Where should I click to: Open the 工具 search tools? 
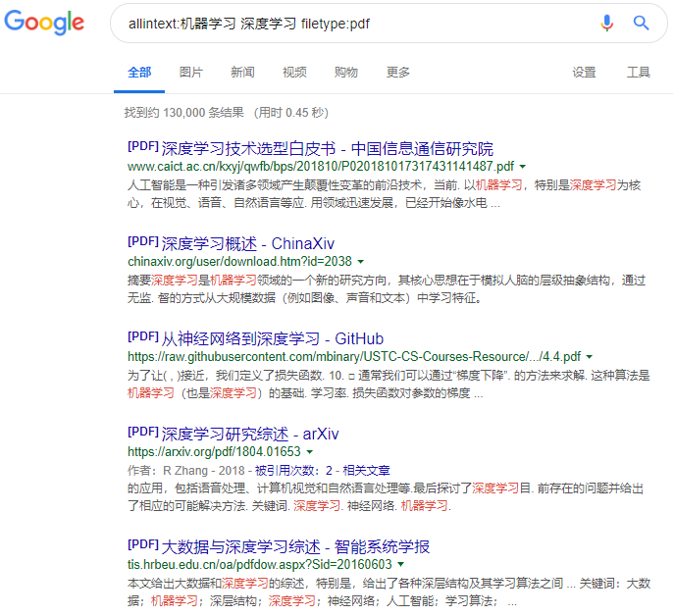pyautogui.click(x=639, y=73)
